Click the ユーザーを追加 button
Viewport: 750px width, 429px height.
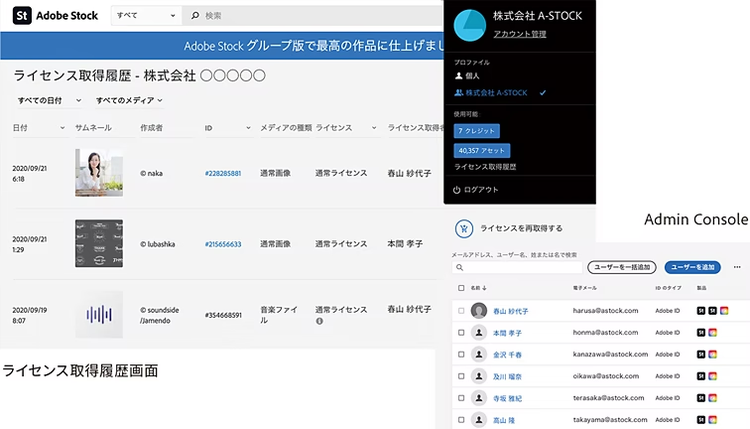click(x=693, y=267)
